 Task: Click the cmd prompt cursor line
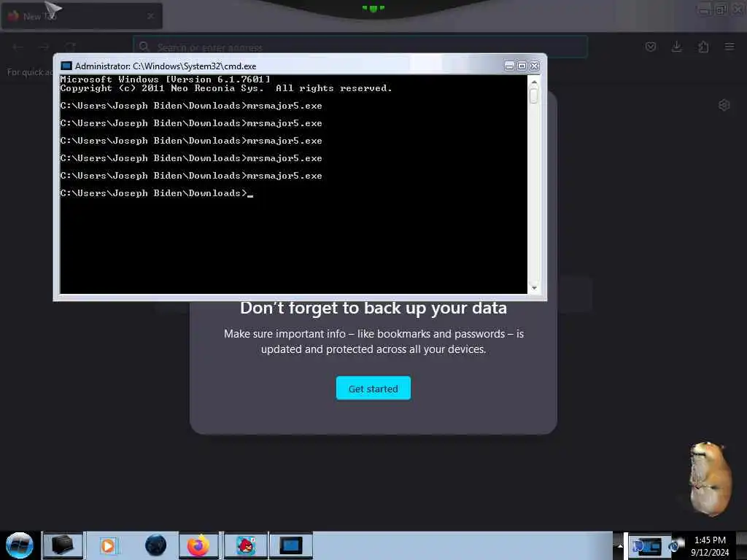coord(157,192)
